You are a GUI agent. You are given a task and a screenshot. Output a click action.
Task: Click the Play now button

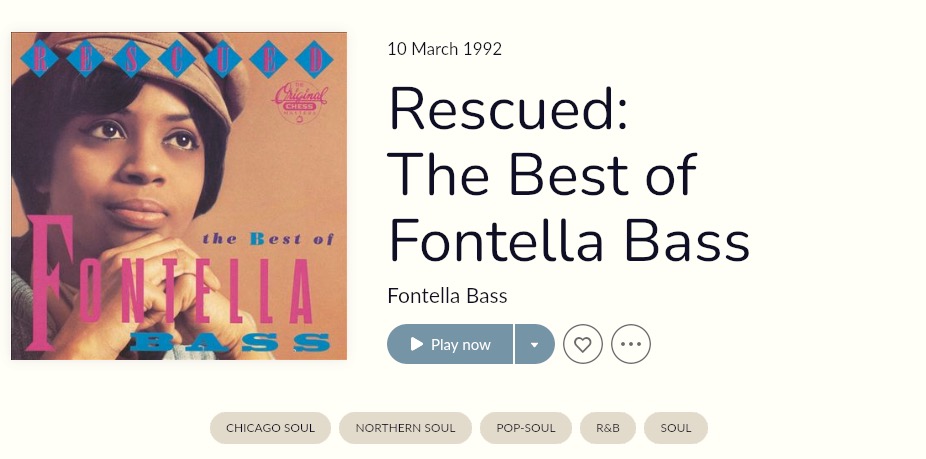pyautogui.click(x=450, y=344)
